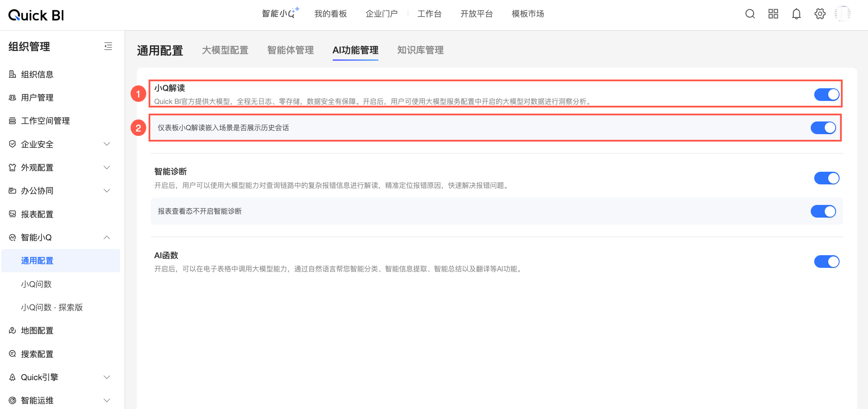Switch to the 大模型配置 tab

point(225,50)
